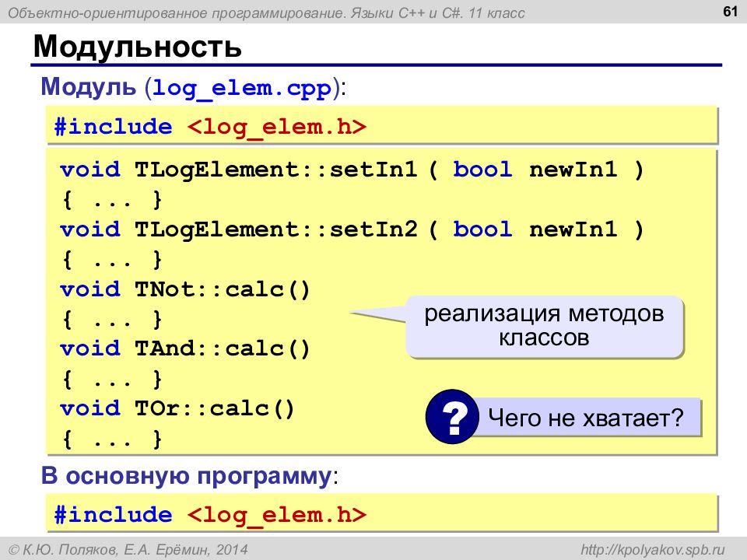The image size is (747, 560).
Task: Select the top #include <log_elem.h> line
Action: [210, 127]
